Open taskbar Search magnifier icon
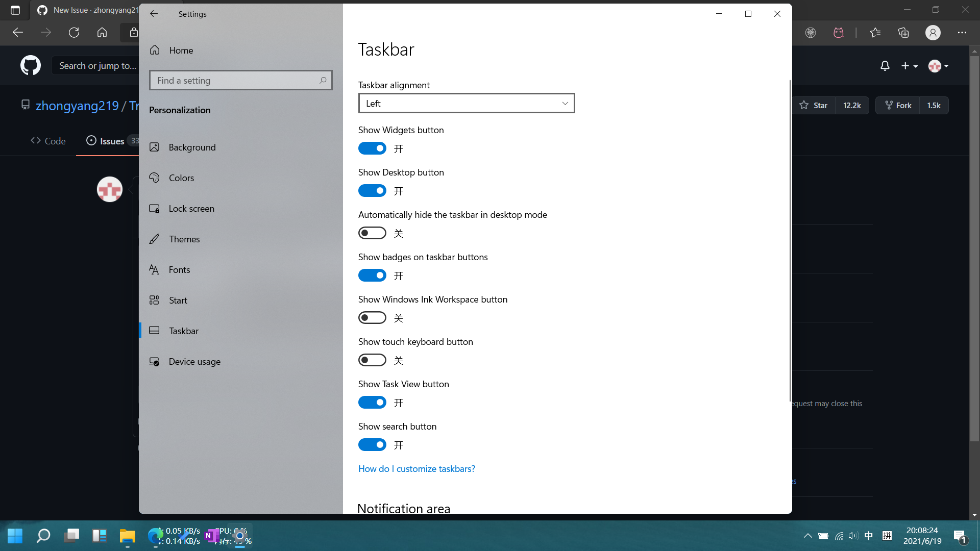This screenshot has height=551, width=980. click(43, 536)
